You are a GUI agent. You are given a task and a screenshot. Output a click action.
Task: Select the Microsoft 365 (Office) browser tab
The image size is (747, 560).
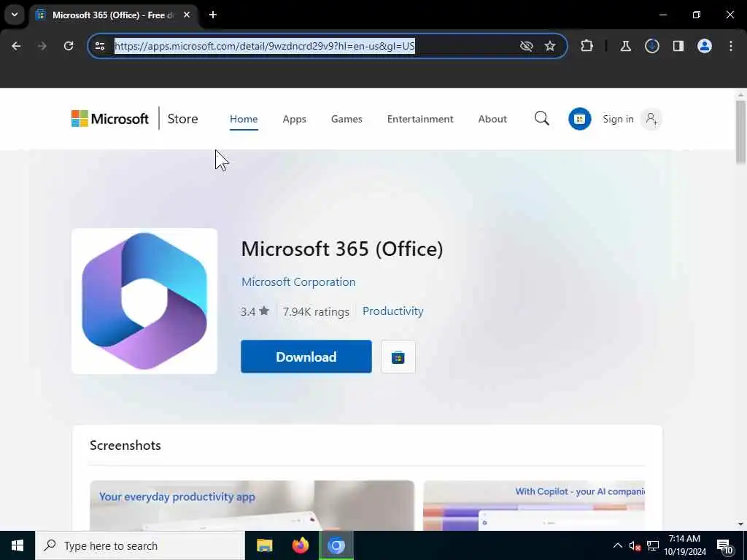(113, 15)
